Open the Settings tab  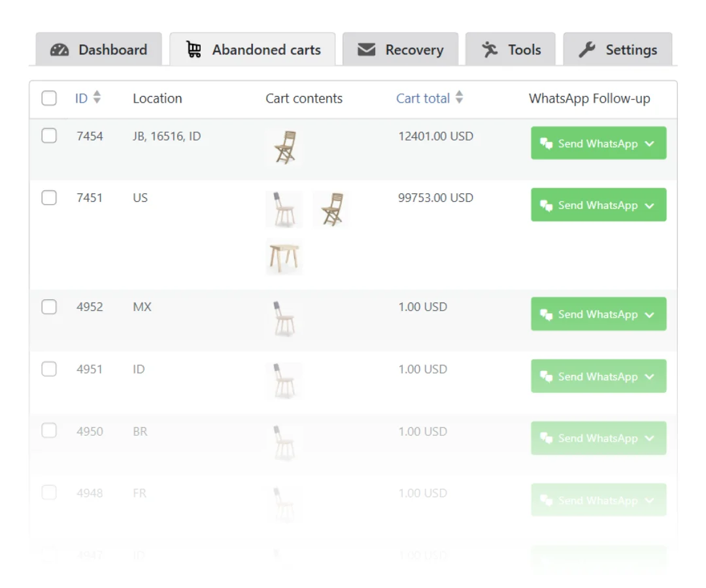click(618, 50)
